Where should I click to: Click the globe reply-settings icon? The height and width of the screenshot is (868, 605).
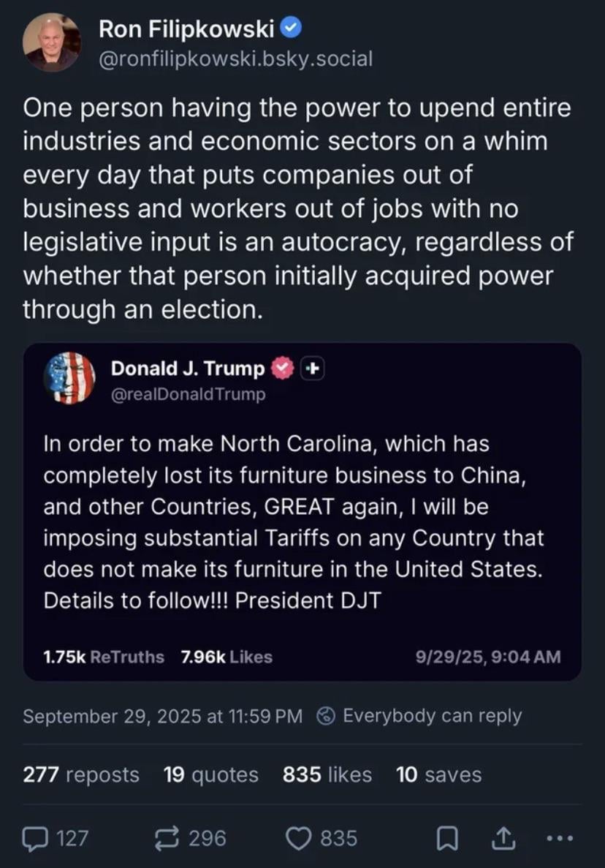tap(326, 716)
